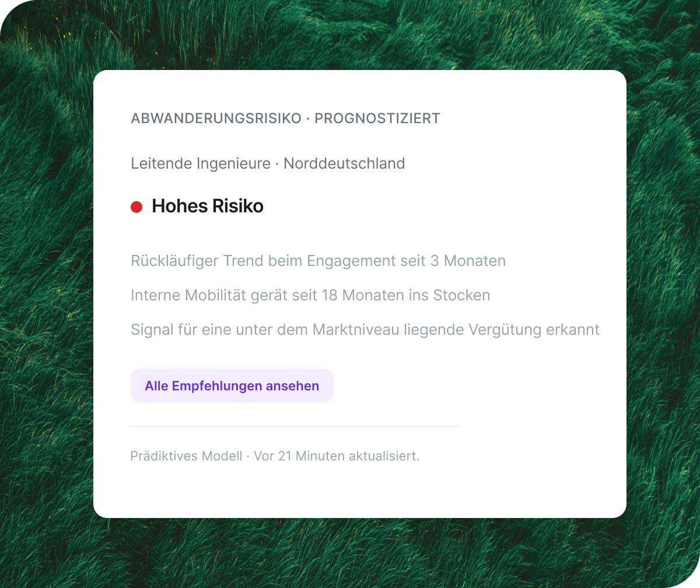This screenshot has width=700, height=588.
Task: Select the Hohes Risiko heading
Action: [x=208, y=206]
